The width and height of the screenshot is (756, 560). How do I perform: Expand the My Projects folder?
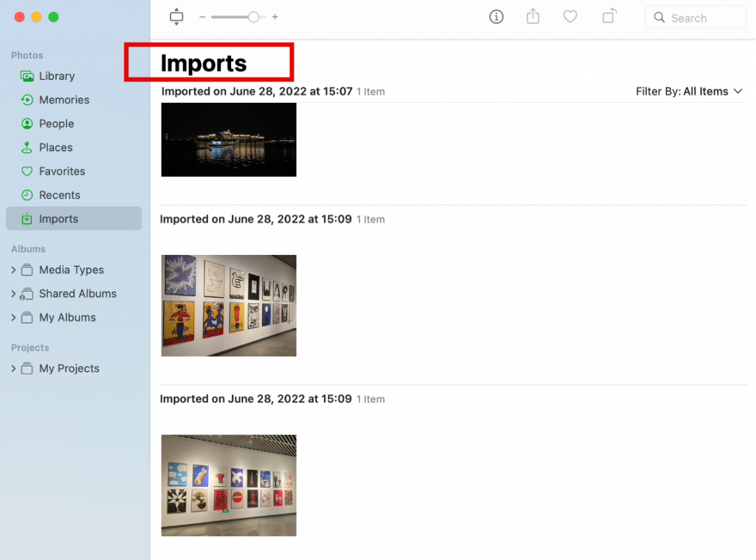pyautogui.click(x=13, y=369)
